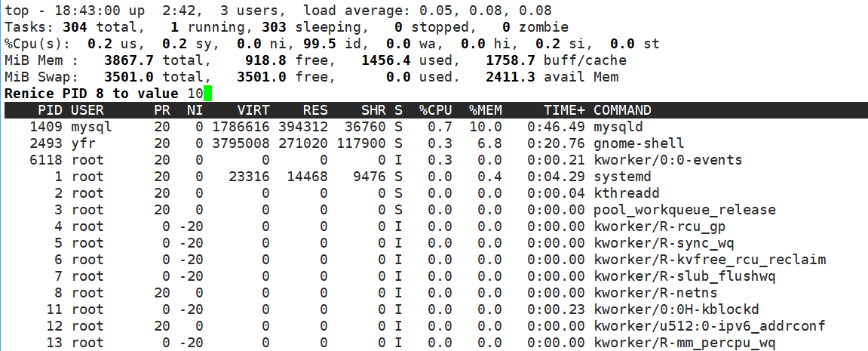
Task: Click the Renice value input showing 10
Action: pyautogui.click(x=195, y=94)
